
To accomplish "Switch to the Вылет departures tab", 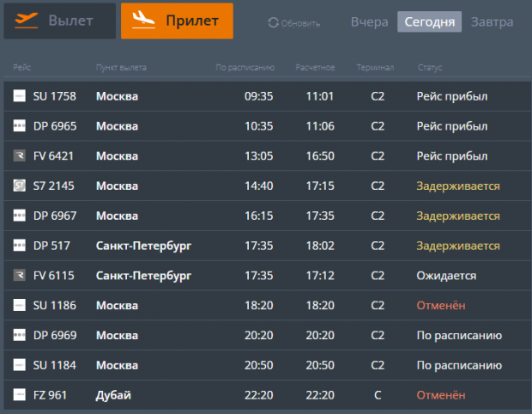I will click(x=59, y=21).
